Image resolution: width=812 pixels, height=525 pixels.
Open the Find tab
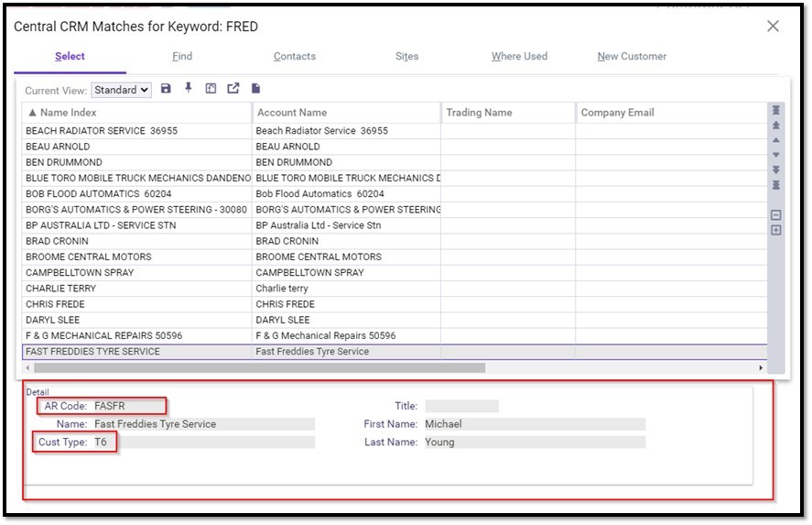(x=182, y=56)
